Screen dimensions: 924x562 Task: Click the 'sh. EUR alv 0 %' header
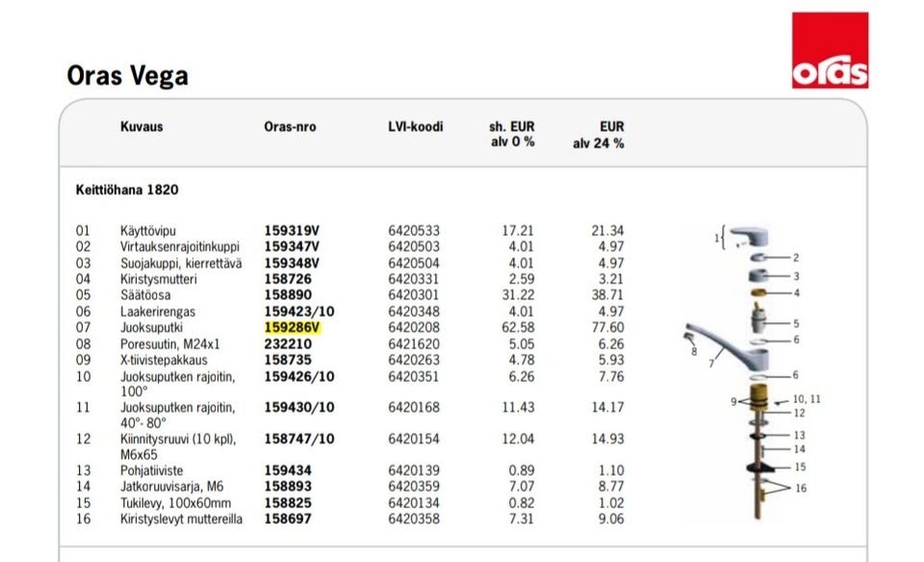click(x=511, y=135)
